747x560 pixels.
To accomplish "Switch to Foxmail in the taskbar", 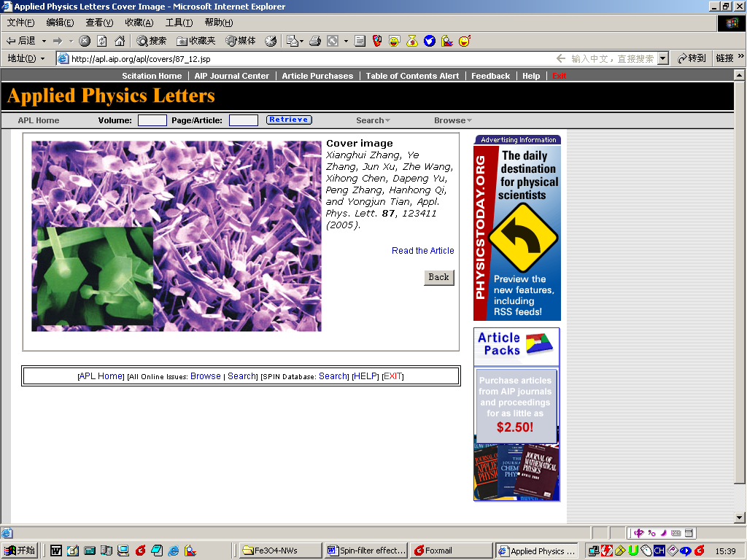I will pos(451,551).
